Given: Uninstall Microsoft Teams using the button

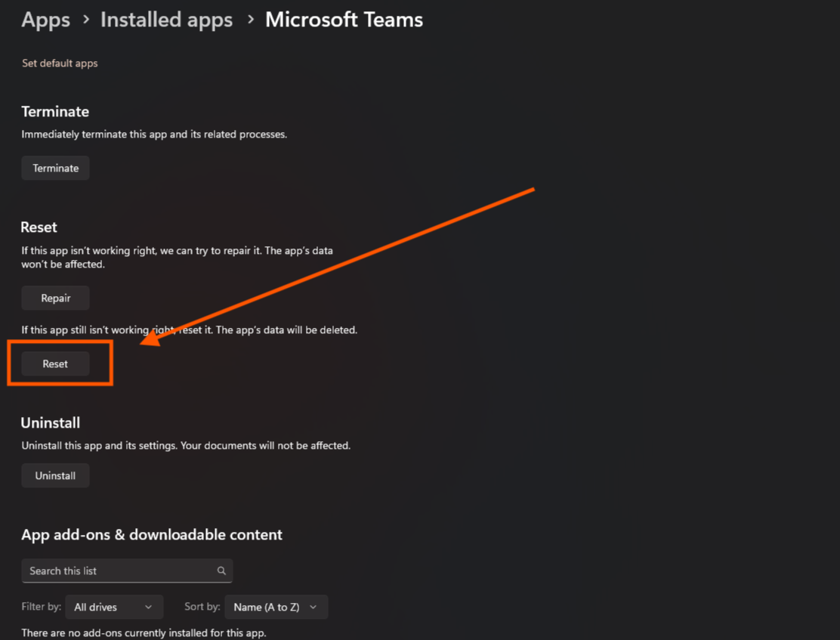Looking at the screenshot, I should pyautogui.click(x=55, y=476).
